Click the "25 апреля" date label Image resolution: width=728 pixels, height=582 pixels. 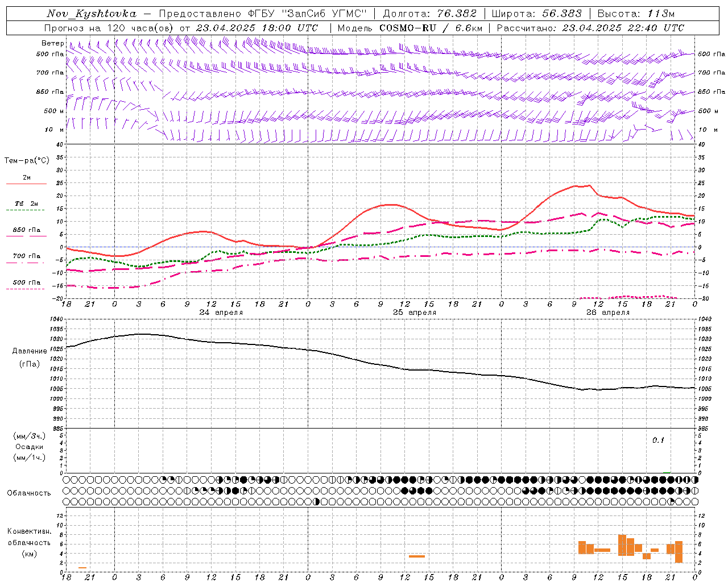415,313
